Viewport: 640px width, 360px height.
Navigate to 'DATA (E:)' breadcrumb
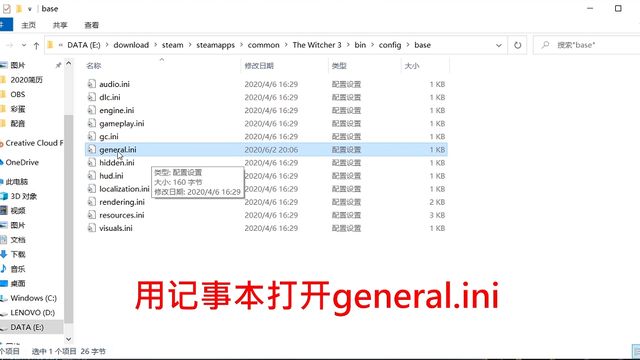click(84, 45)
